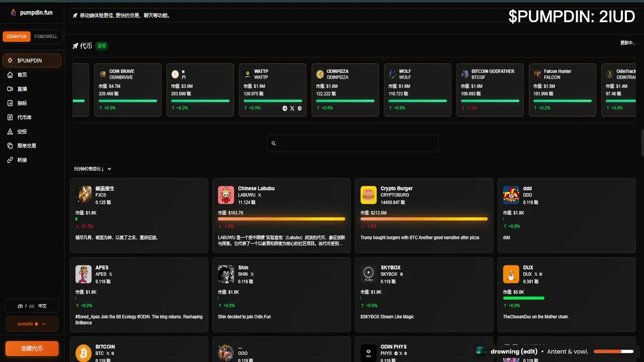Open the ODIN BRAVE token card
The image size is (644, 362).
point(128,90)
